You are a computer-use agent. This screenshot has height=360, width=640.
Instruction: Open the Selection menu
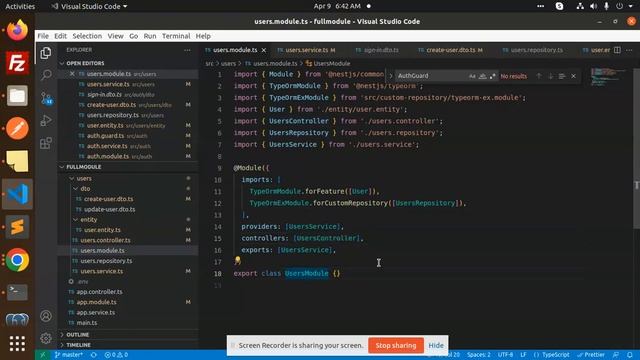point(87,36)
